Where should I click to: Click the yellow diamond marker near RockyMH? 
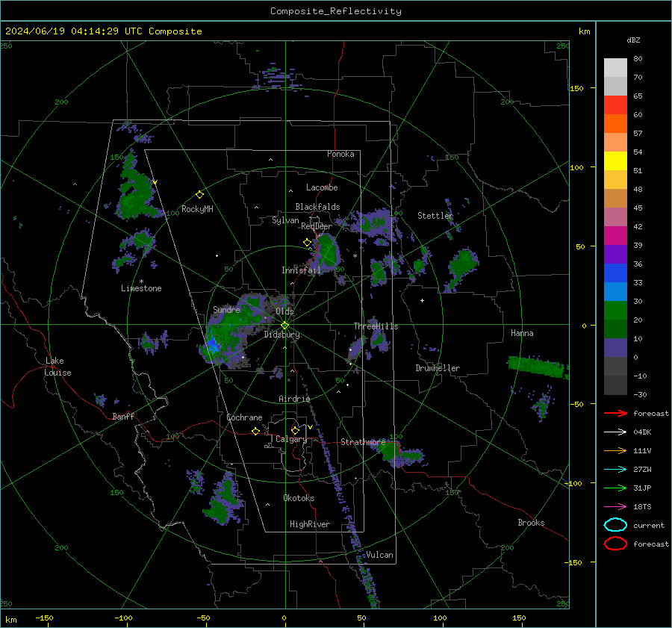click(199, 195)
